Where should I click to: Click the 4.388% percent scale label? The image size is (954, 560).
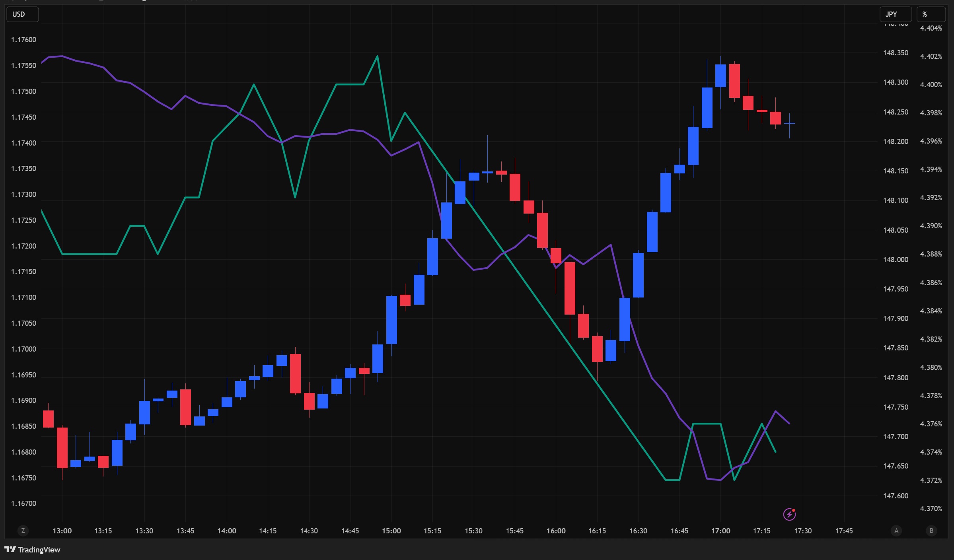tap(931, 254)
